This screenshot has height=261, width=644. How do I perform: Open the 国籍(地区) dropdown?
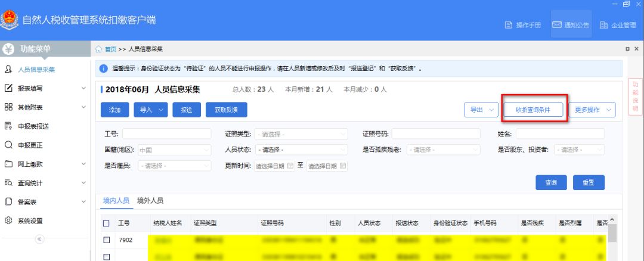[x=175, y=150]
